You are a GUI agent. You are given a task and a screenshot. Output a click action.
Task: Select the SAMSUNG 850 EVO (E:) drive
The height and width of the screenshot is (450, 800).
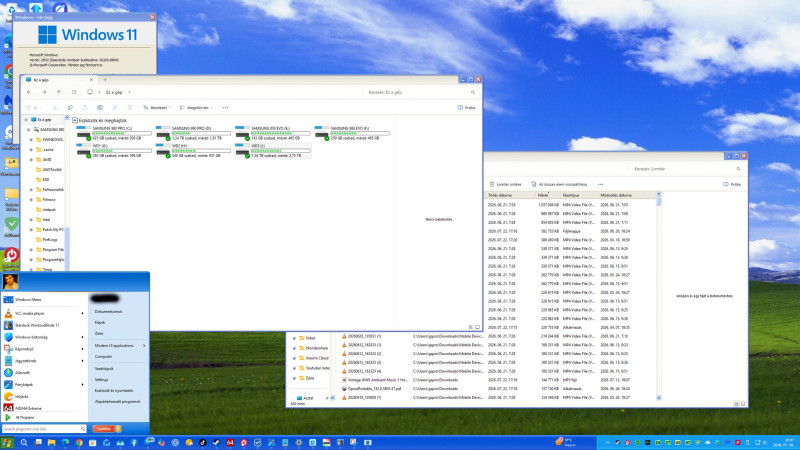pyautogui.click(x=272, y=133)
